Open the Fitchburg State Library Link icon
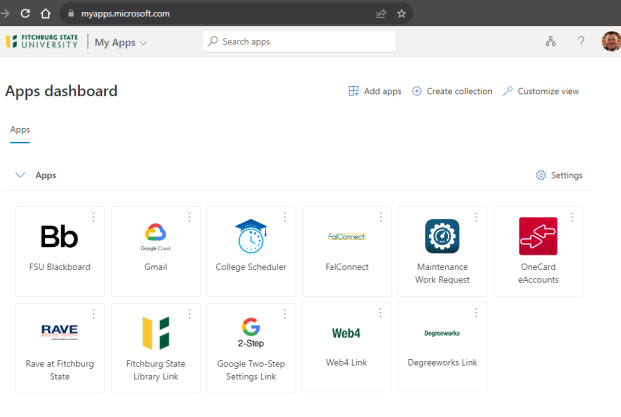The width and height of the screenshot is (621, 417). pyautogui.click(x=156, y=333)
